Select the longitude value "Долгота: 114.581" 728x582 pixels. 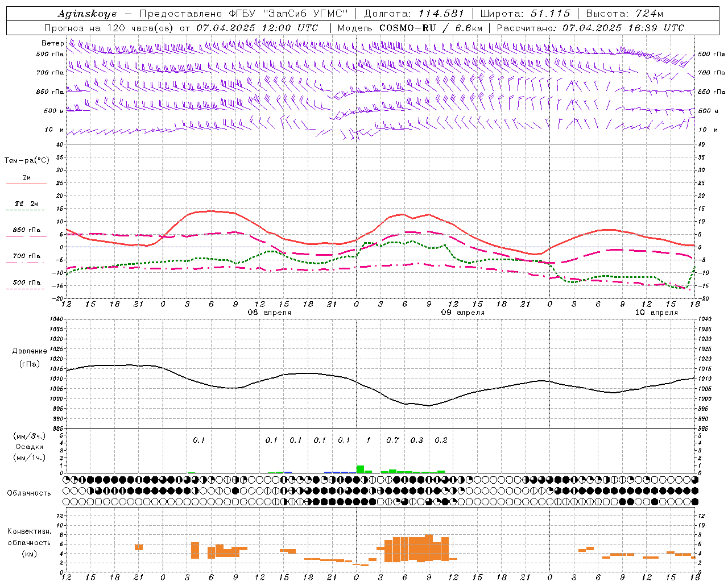pos(414,14)
